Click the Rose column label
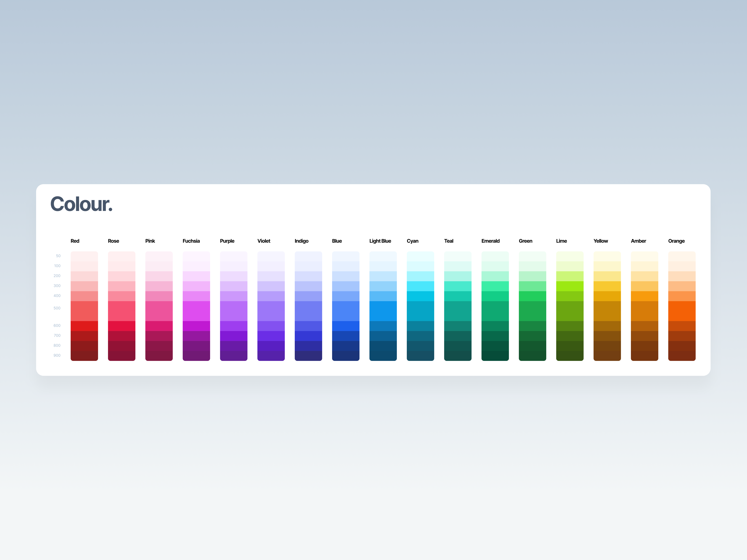747x560 pixels. [x=113, y=241]
